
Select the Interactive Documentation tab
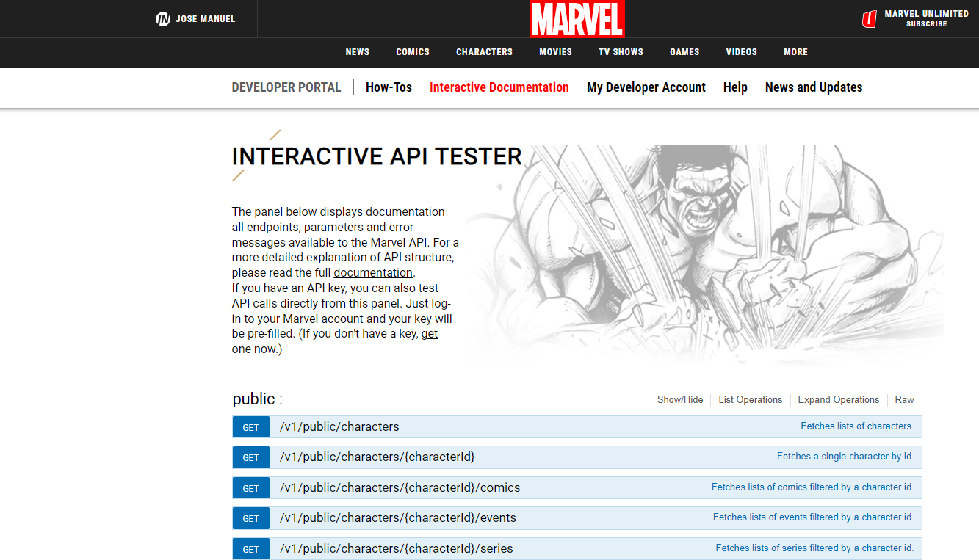click(499, 87)
